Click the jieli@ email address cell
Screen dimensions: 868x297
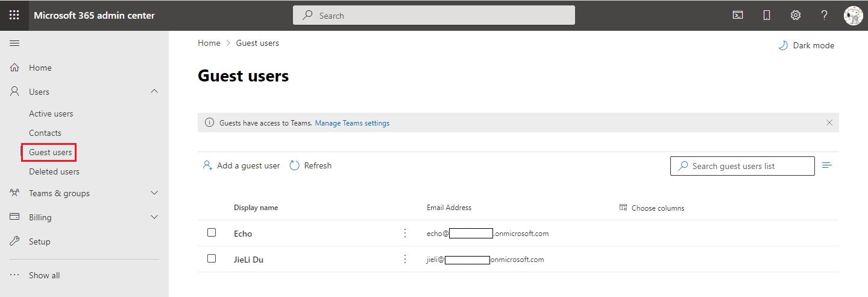pyautogui.click(x=485, y=260)
